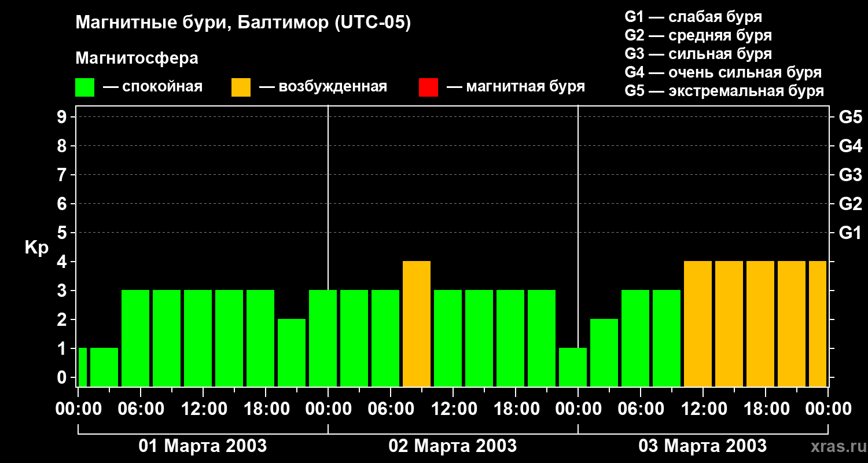Click the '06:00' time label of 02 Марта

[x=390, y=409]
